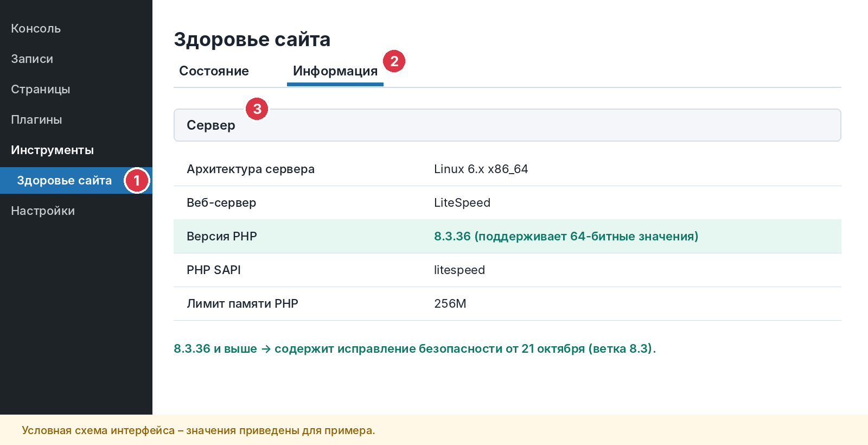Click the green 8.3.36 и выше note

point(414,348)
